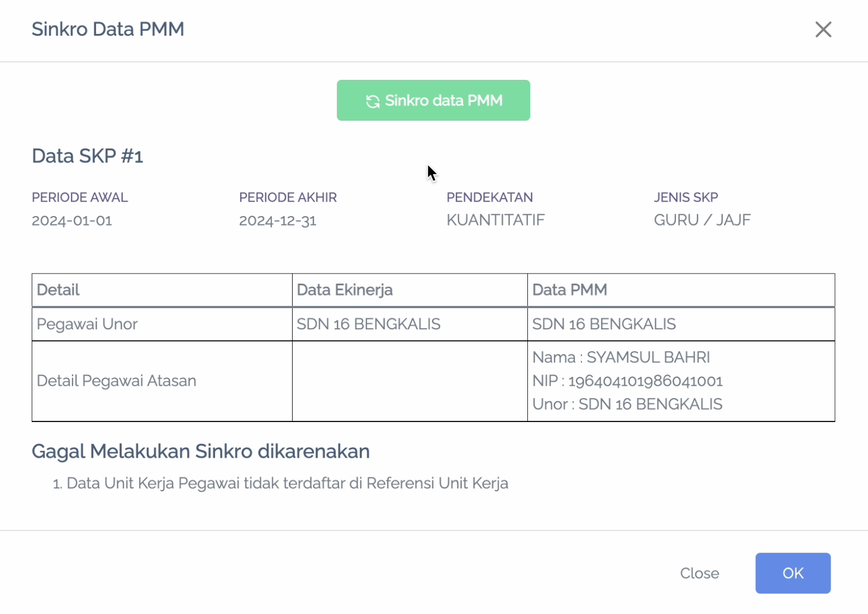868x614 pixels.
Task: Click the Data Ekinerja column header
Action: [x=345, y=290]
